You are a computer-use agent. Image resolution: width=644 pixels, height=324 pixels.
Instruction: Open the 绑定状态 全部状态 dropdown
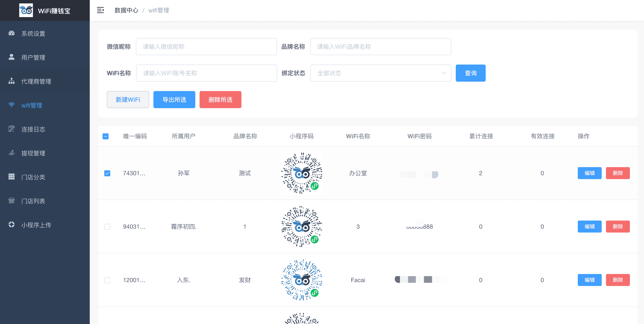click(381, 73)
